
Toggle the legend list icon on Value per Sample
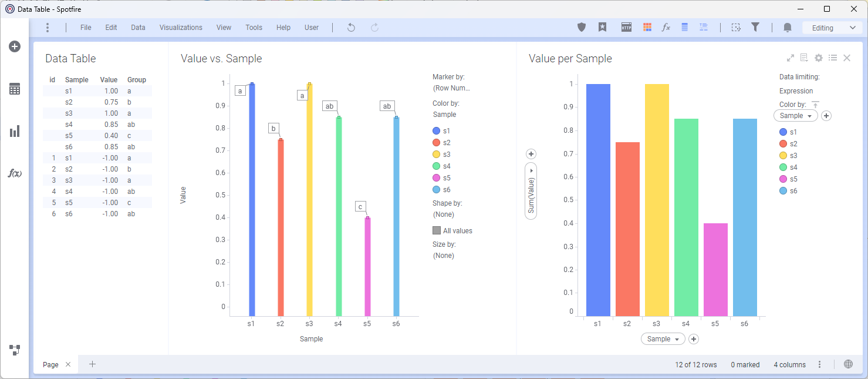click(x=833, y=58)
